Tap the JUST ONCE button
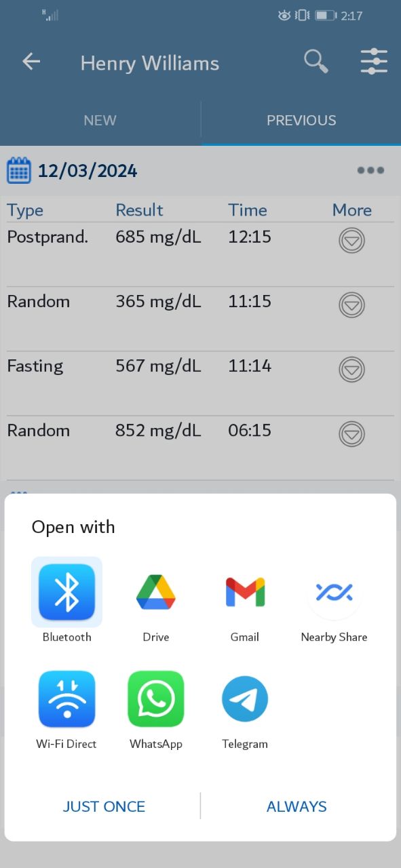Screen dimensions: 401x868 click(x=104, y=806)
